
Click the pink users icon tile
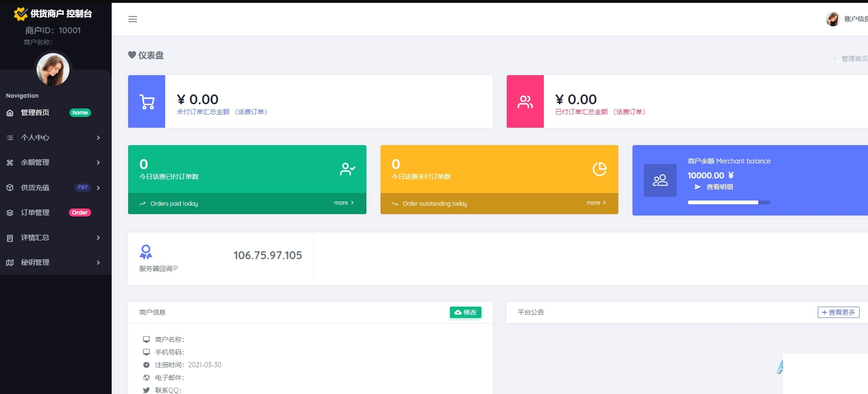point(525,101)
